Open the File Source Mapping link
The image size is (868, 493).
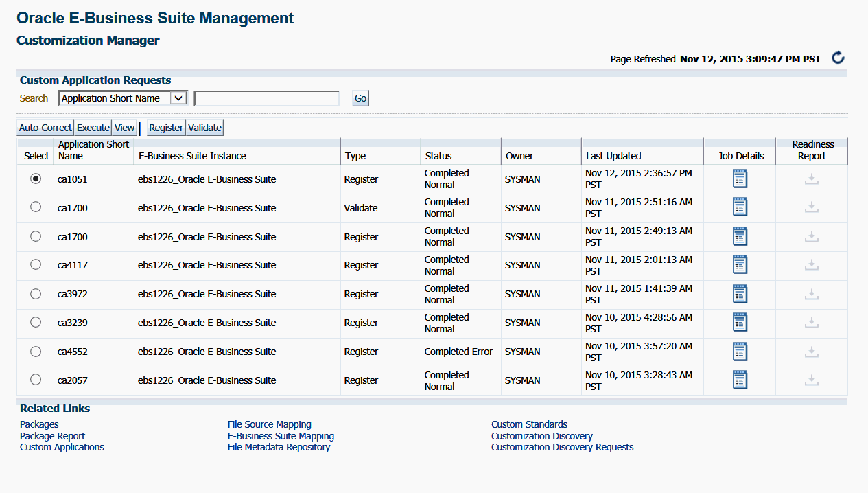(270, 424)
